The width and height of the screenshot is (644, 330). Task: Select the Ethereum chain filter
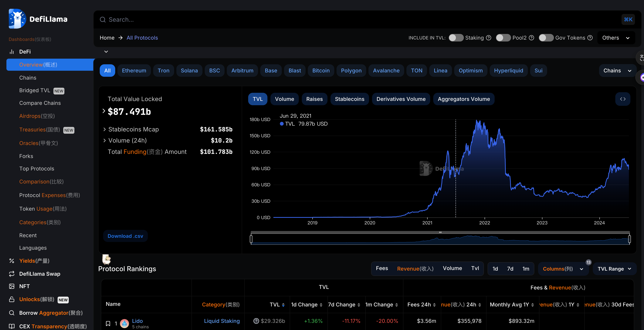click(134, 71)
